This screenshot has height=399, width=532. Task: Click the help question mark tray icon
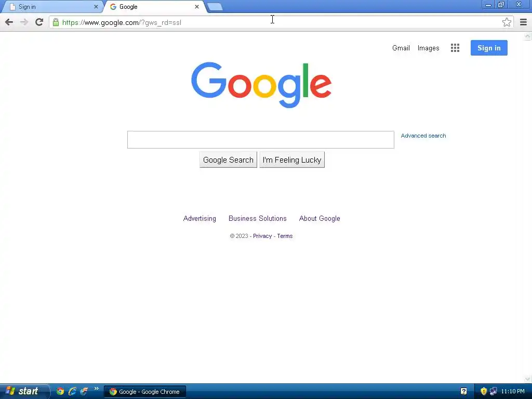463,392
